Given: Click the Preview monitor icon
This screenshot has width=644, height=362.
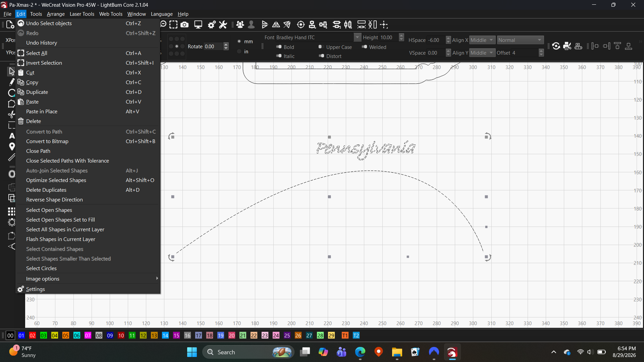Looking at the screenshot, I should coord(198,24).
